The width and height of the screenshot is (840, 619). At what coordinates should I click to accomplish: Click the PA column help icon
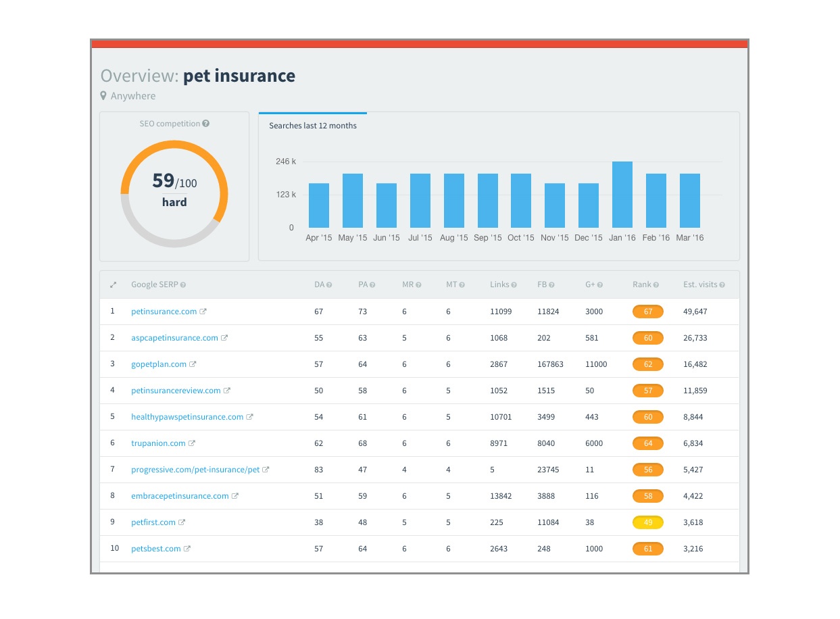tap(372, 285)
